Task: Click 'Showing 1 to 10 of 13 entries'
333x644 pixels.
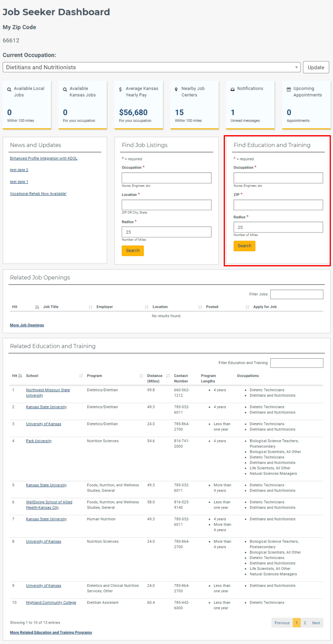Action: [x=35, y=623]
